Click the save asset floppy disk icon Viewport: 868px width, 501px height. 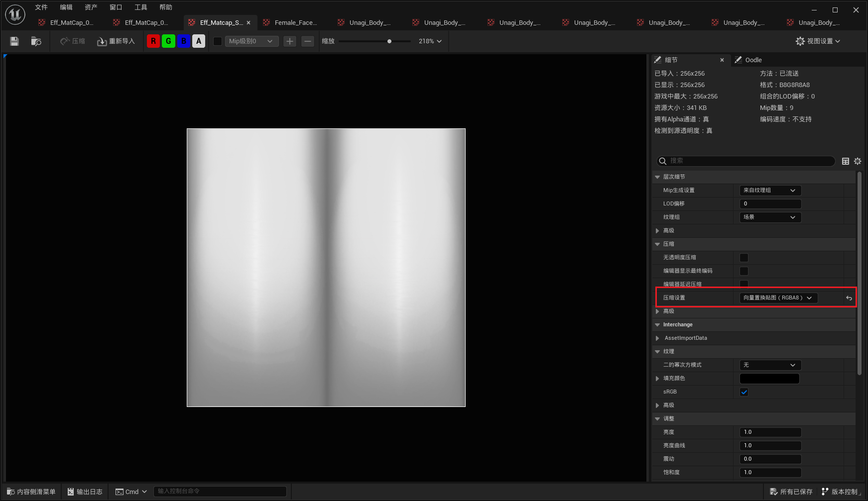(14, 41)
